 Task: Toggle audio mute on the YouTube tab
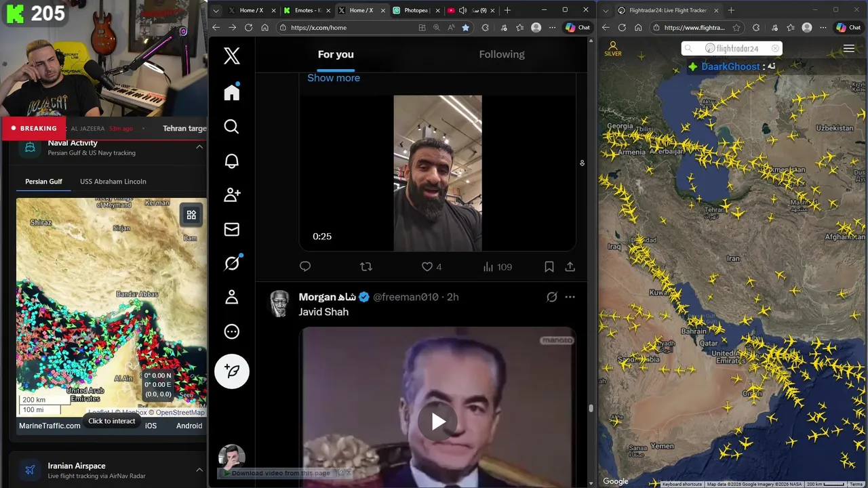click(462, 10)
